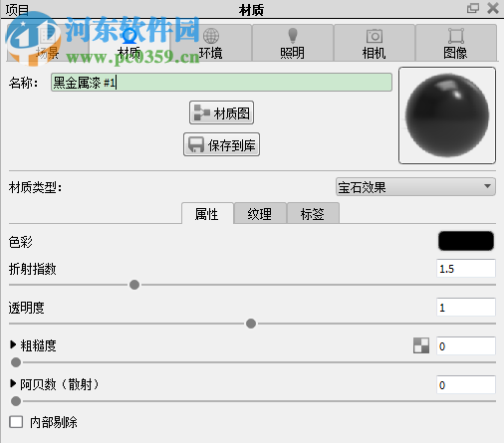Switch to the 材质 (Material) tab
504x443 pixels.
(129, 43)
